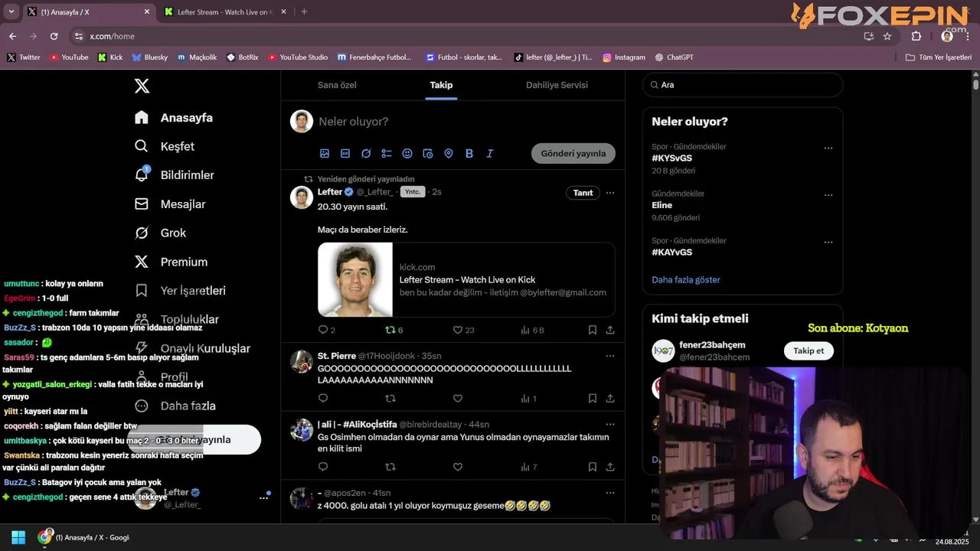The height and width of the screenshot is (551, 980).
Task: Open Chrome tab search dropdown arrow
Action: pos(11,11)
